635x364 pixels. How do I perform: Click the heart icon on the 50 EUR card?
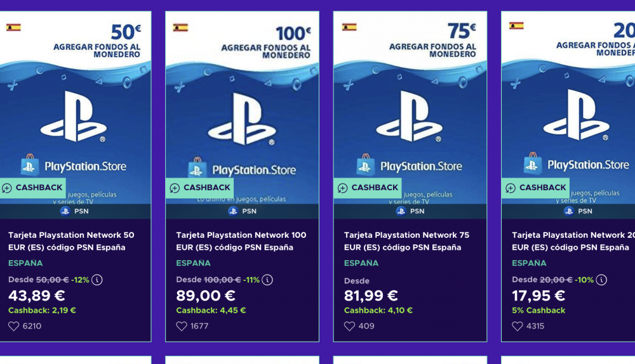14,326
